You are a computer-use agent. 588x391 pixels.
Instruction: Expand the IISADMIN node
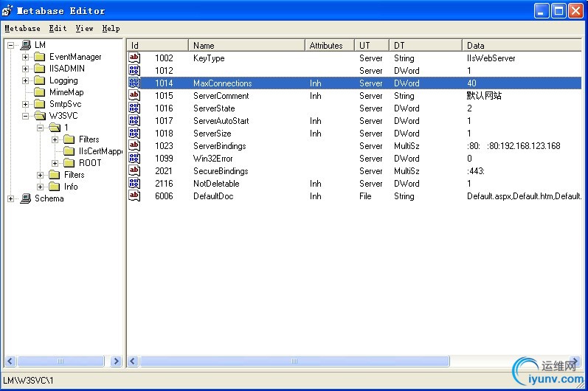(x=26, y=69)
